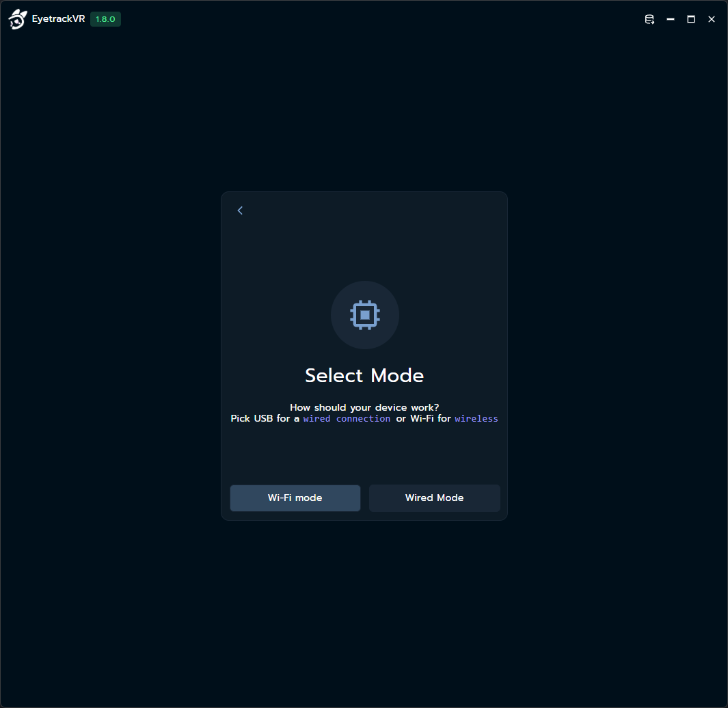Click the "Select Mode" heading
The width and height of the screenshot is (728, 708).
[x=364, y=376]
